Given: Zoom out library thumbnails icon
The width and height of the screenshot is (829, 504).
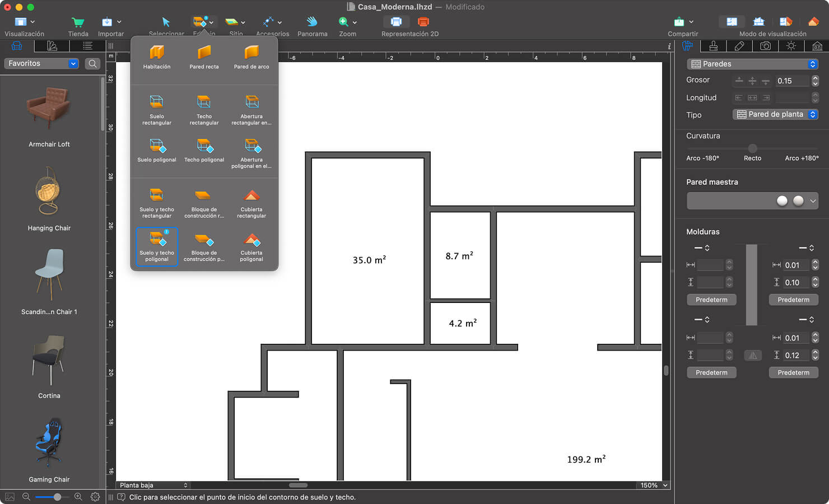Looking at the screenshot, I should click(26, 497).
